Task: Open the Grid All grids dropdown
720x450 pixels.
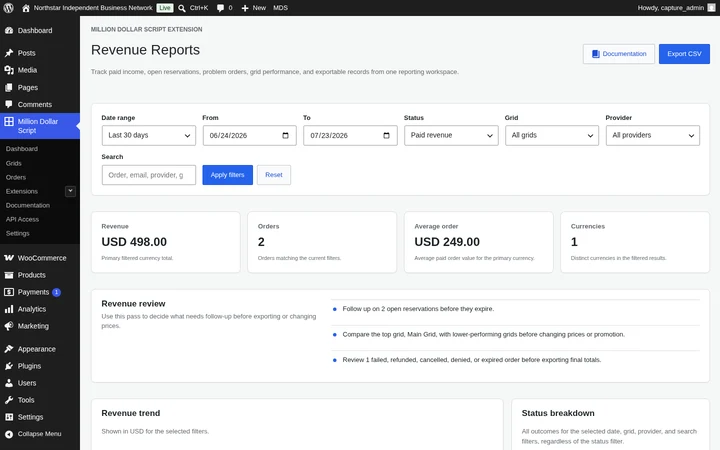Action: click(x=552, y=135)
